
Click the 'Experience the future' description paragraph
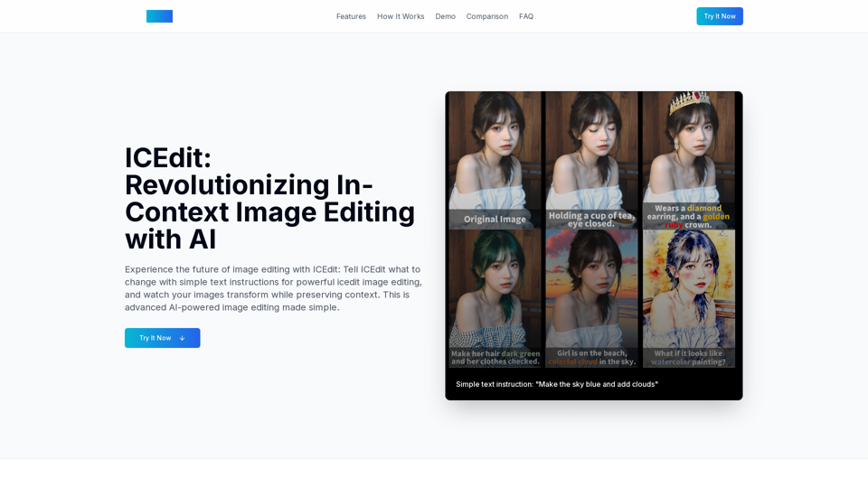point(273,288)
